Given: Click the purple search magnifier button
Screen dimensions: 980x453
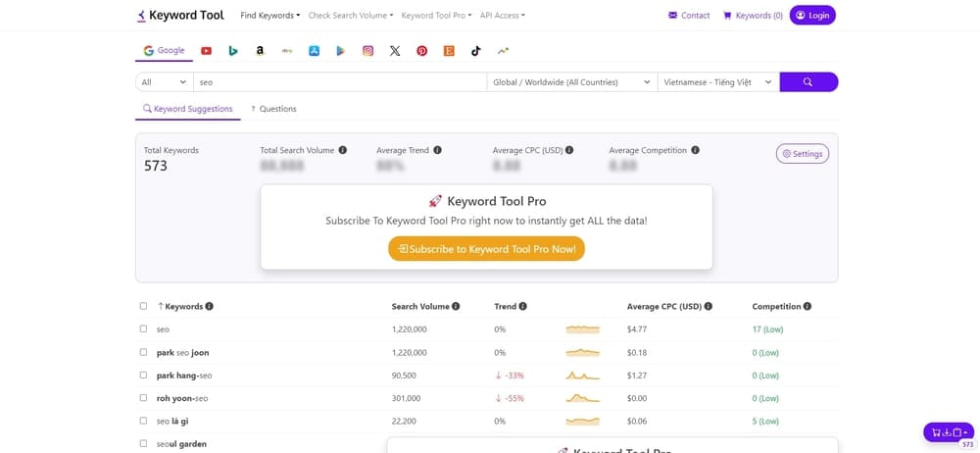Looking at the screenshot, I should point(808,82).
